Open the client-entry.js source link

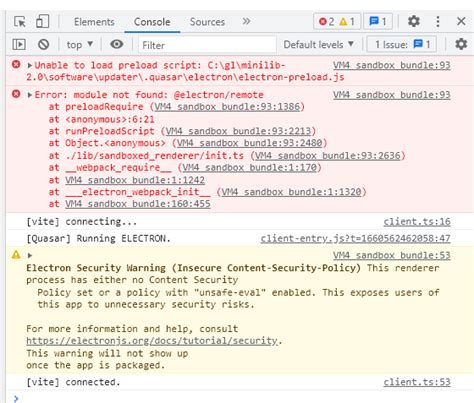(355, 239)
